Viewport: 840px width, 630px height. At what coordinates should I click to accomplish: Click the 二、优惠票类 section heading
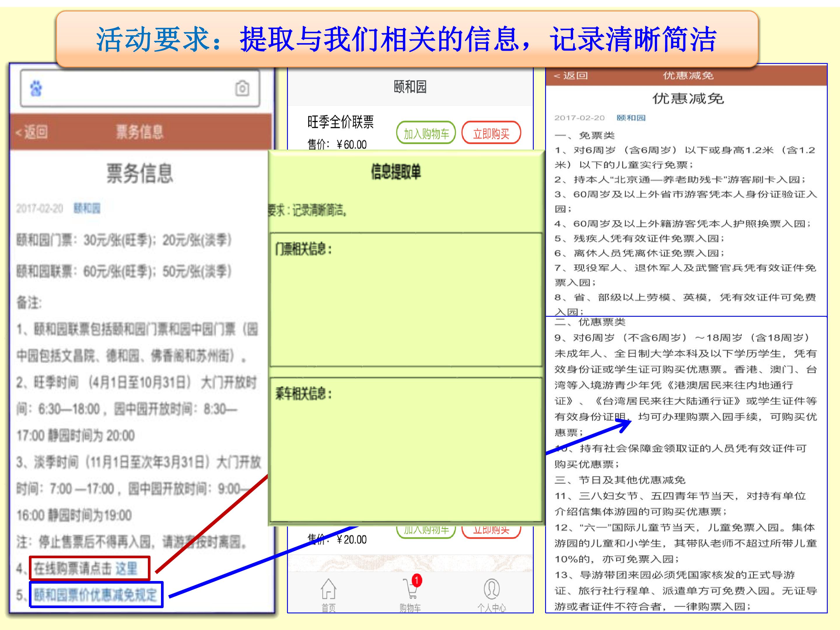click(x=590, y=322)
